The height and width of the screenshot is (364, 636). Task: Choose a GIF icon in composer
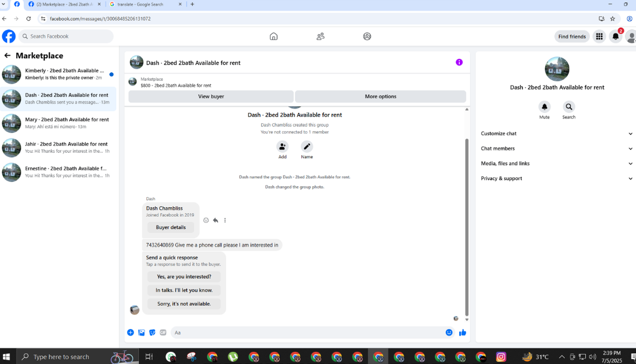pyautogui.click(x=163, y=332)
